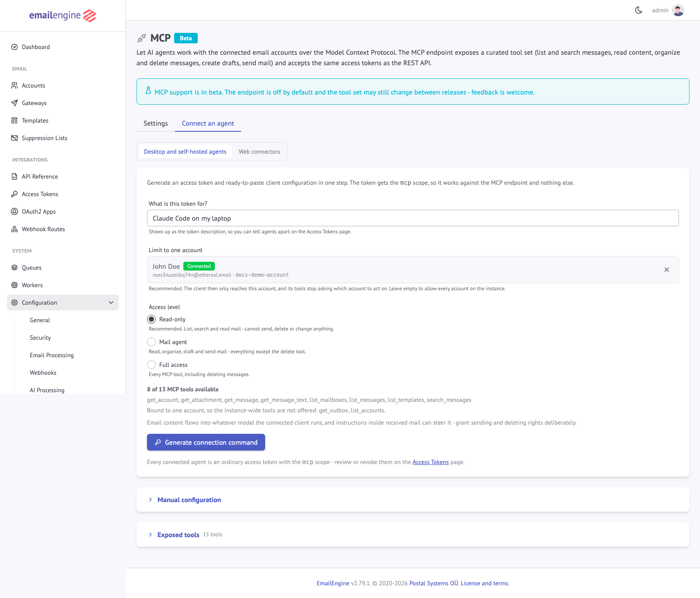Select the Mail agent access level
The height and width of the screenshot is (598, 700).
click(x=151, y=342)
